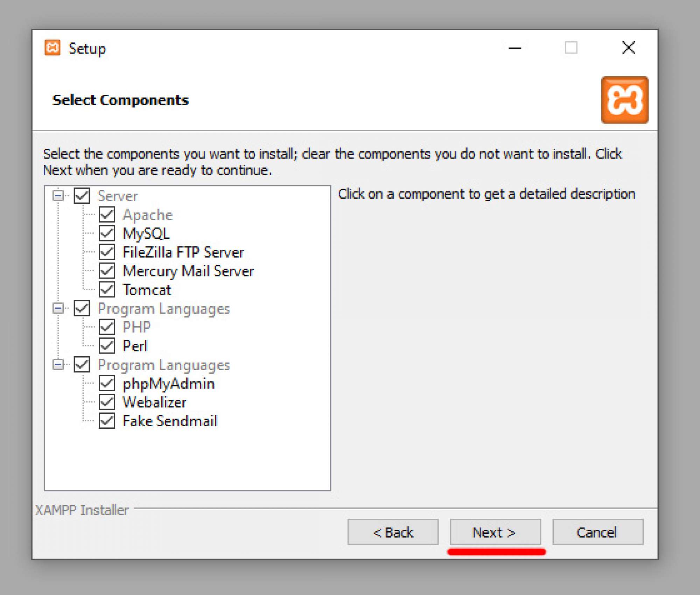Select the PHP tree item label
The width and height of the screenshot is (700, 595).
(136, 327)
